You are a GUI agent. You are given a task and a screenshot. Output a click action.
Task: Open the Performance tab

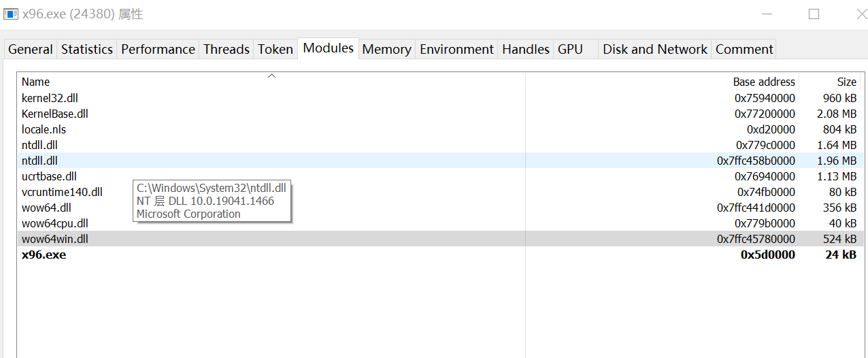click(x=158, y=49)
